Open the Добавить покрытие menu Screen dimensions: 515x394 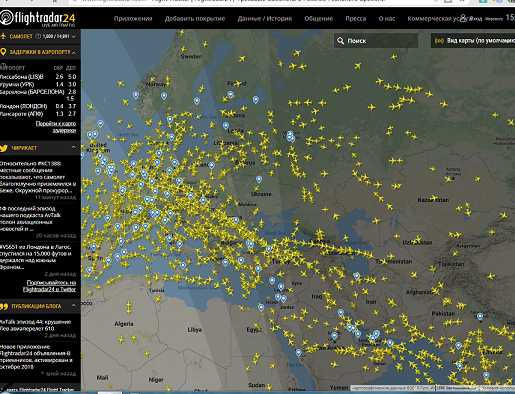click(195, 19)
